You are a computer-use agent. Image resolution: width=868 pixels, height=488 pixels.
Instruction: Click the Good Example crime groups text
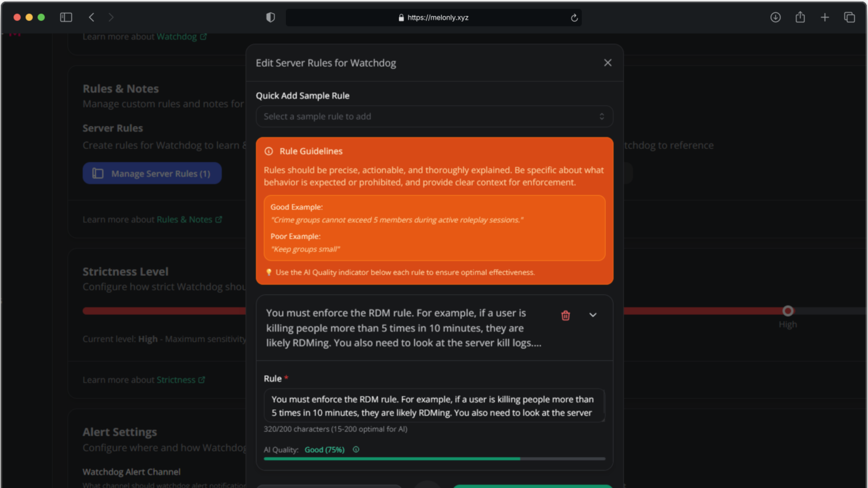397,220
